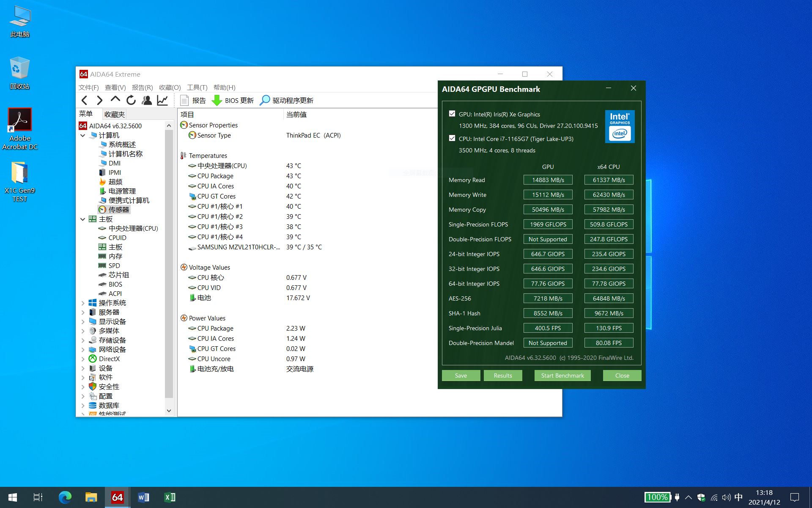Viewport: 812px width, 508px height.
Task: Click the BIOS 更新 green arrow icon
Action: point(217,100)
